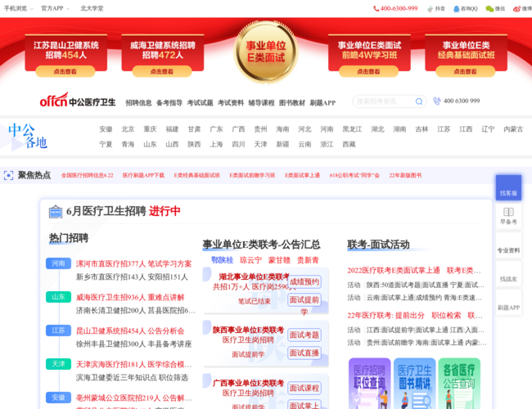Screen dimensions: 532x409
Task: Click 点击查看 under 经典基础面试班
Action: 465,71
